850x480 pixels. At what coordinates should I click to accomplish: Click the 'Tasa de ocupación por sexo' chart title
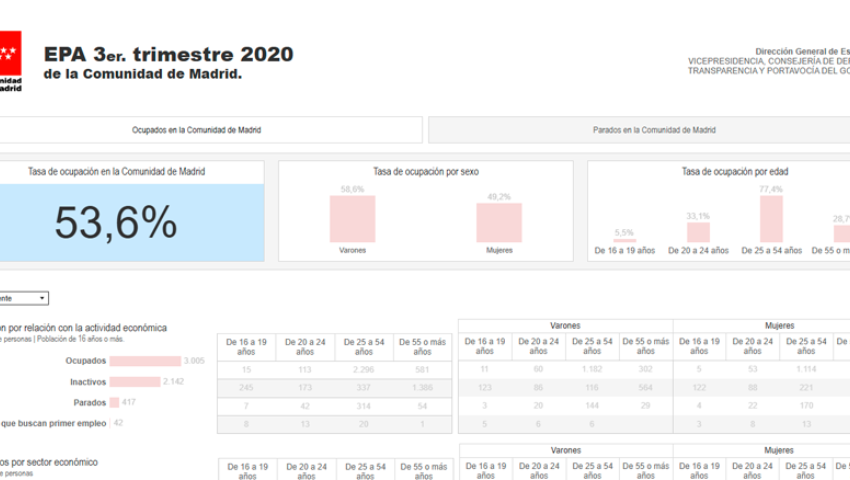click(426, 171)
